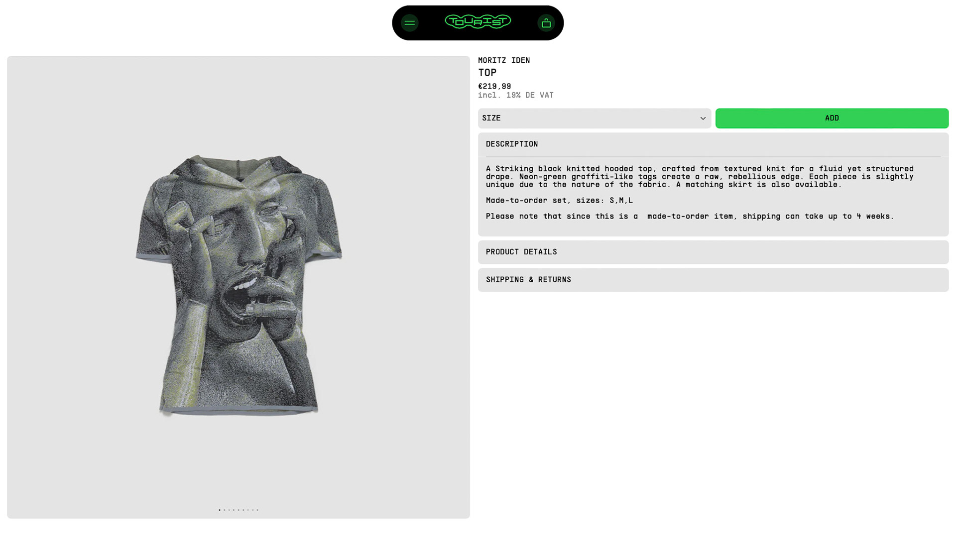This screenshot has height=560, width=956.
Task: Open the shopping bag icon
Action: [546, 23]
